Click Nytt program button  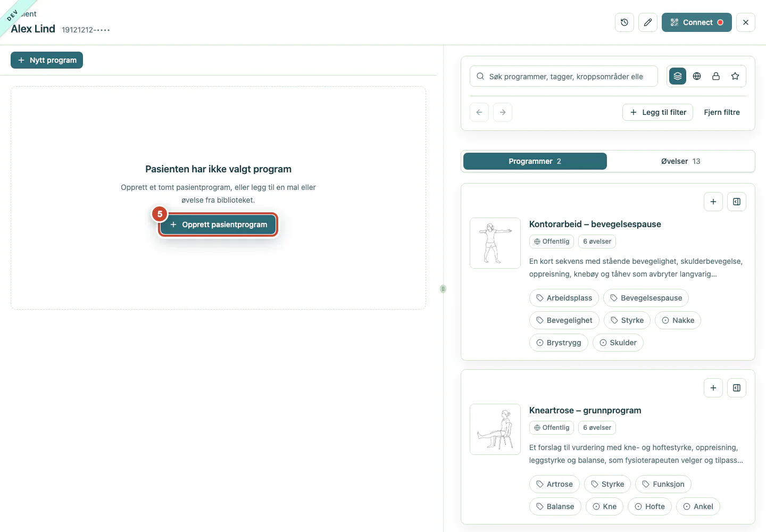pyautogui.click(x=47, y=60)
